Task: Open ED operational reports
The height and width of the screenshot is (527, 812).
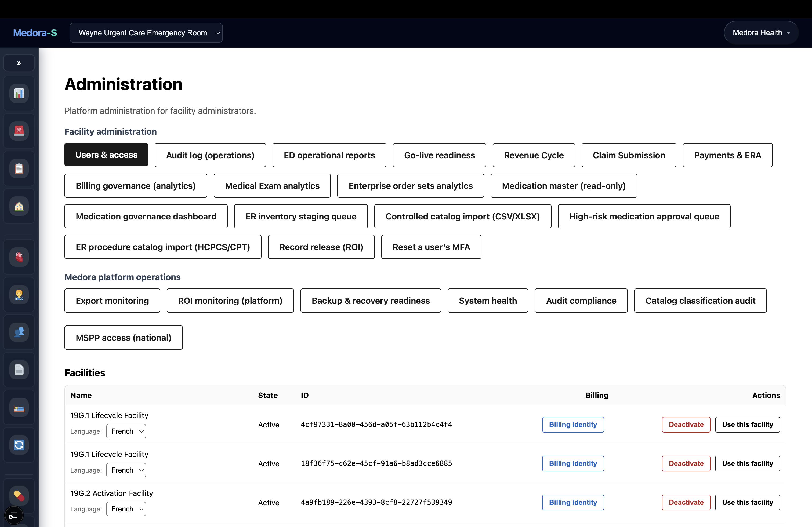Action: click(329, 155)
